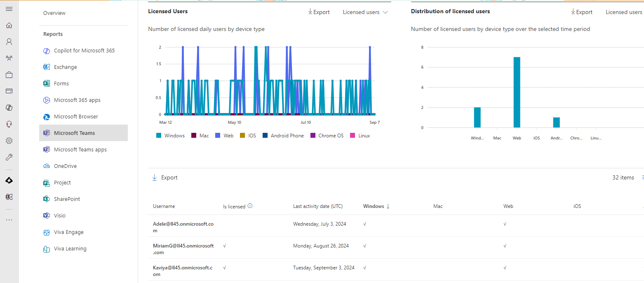This screenshot has width=644, height=283.
Task: Open the Licensed users dropdown on the left chart
Action: click(364, 12)
